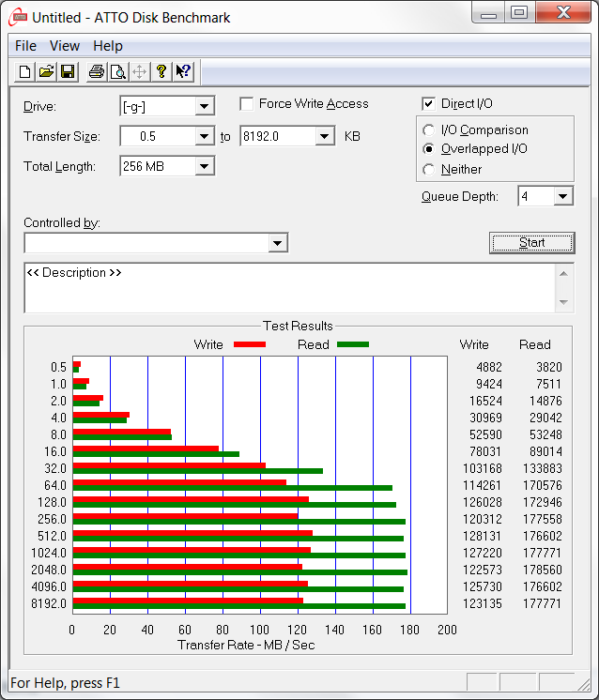Click inside the Description text box
Screen dimensions: 599x700
282,291
